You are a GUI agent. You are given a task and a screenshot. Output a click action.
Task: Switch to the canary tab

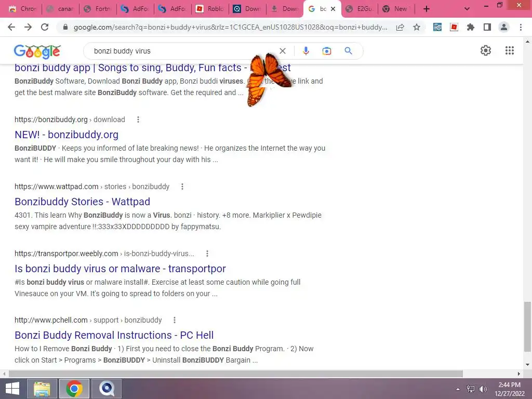point(60,9)
